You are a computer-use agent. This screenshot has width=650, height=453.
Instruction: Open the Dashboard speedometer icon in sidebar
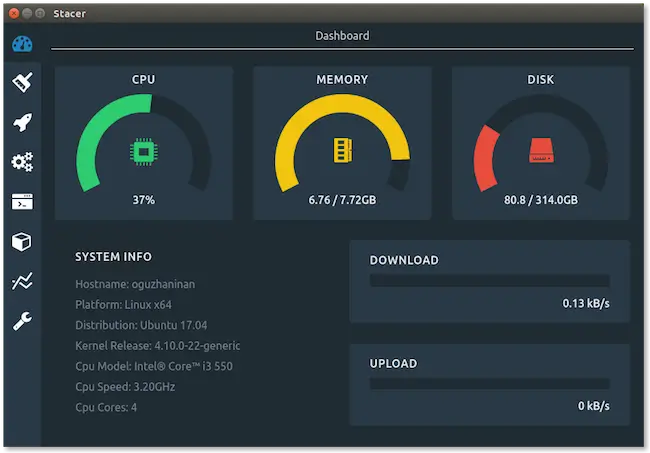[x=22, y=44]
